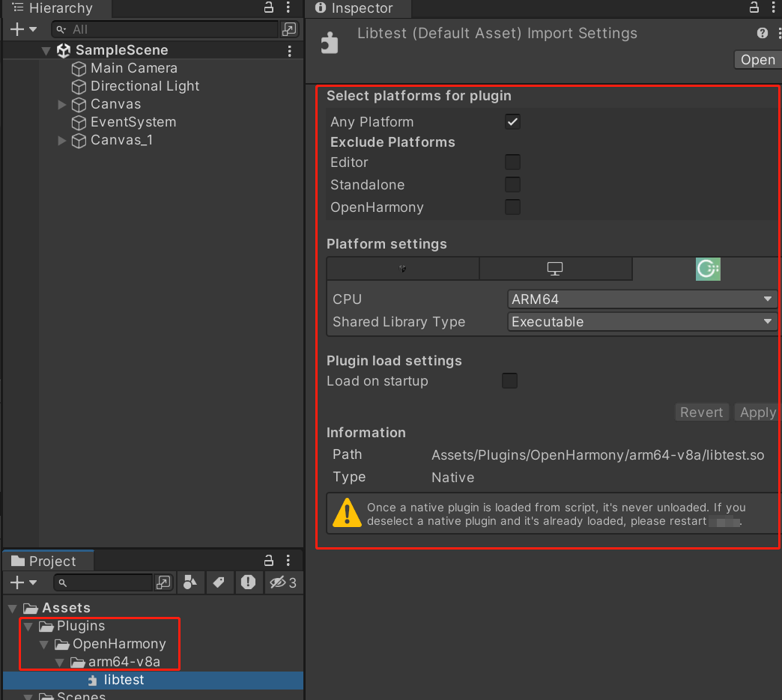
Task: Click the Search by Label tag icon
Action: [219, 582]
